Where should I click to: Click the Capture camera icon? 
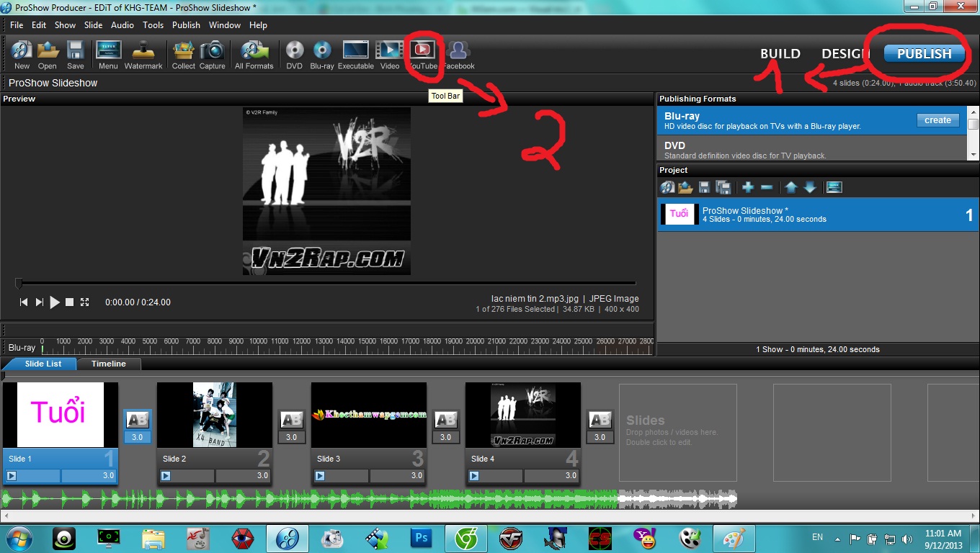coord(212,52)
